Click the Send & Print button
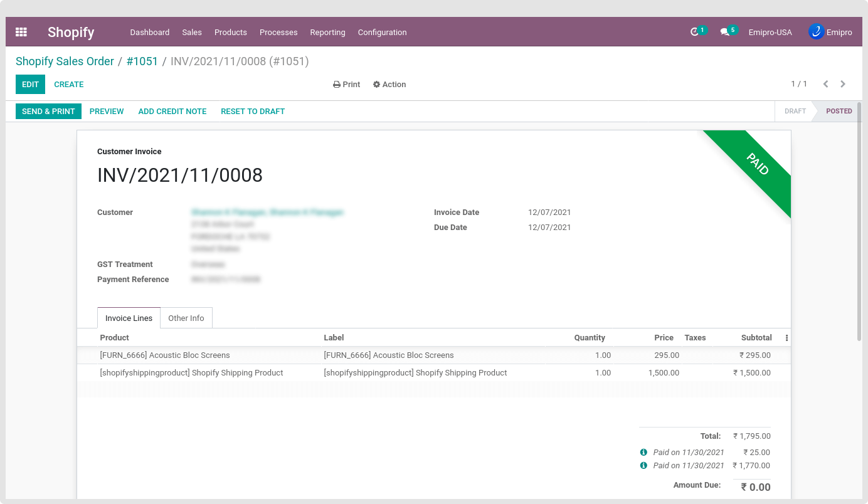Viewport: 868px width, 504px height. click(48, 112)
